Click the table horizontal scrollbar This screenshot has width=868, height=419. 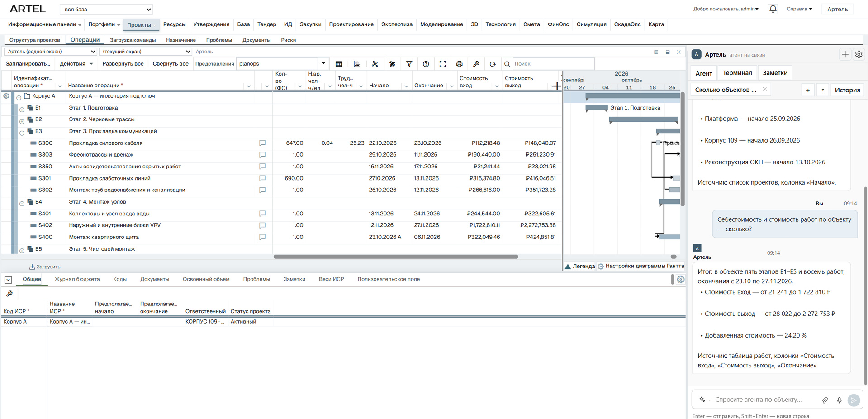coord(396,257)
